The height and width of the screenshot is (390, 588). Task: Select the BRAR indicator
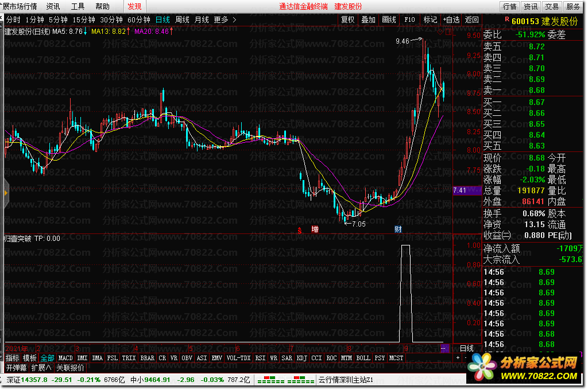pos(148,358)
